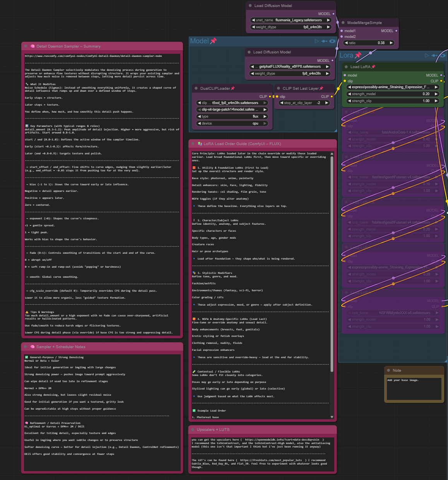Image resolution: width=448 pixels, height=480 pixels.
Task: Toggle the eye visibility icon on Model group
Action: point(332,41)
